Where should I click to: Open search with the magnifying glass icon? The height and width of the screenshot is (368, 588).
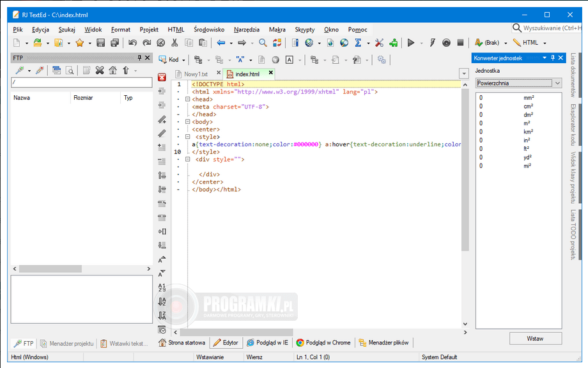tap(263, 43)
